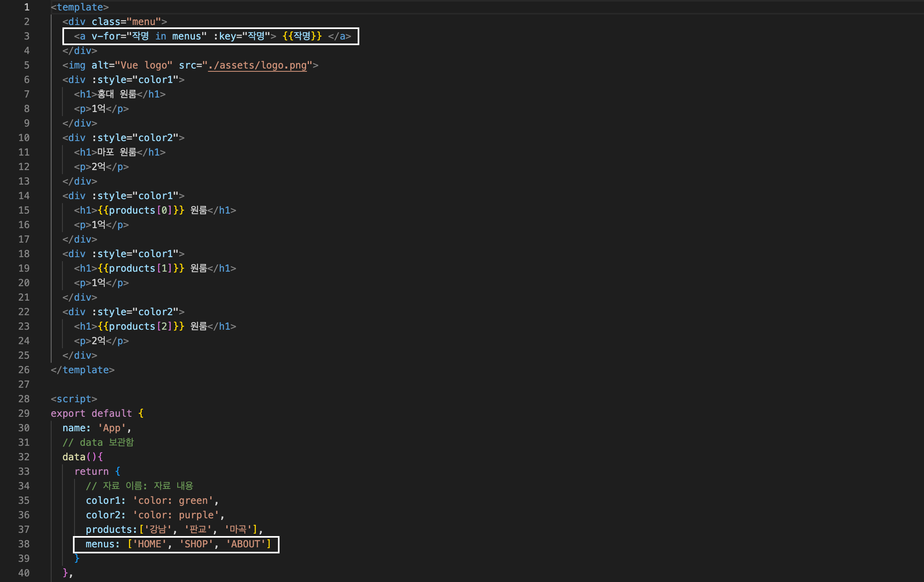Open the ./assets/logo.png path link
The image size is (924, 582).
pos(257,65)
